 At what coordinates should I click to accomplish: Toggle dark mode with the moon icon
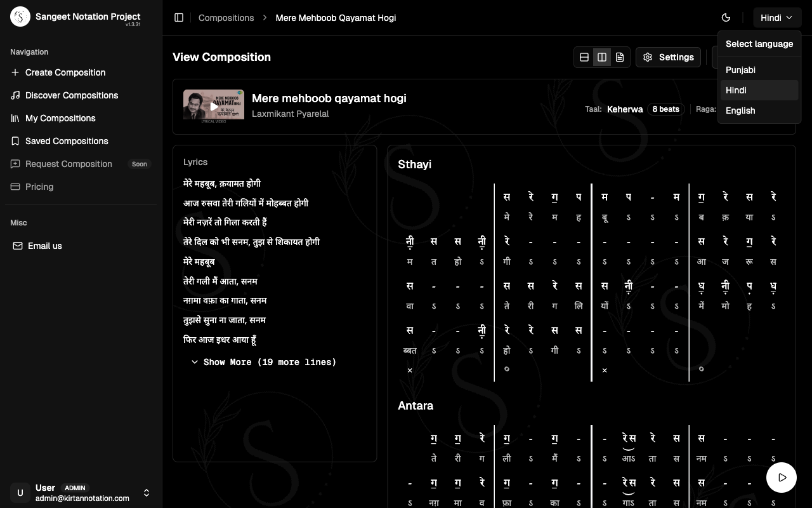pyautogui.click(x=726, y=17)
